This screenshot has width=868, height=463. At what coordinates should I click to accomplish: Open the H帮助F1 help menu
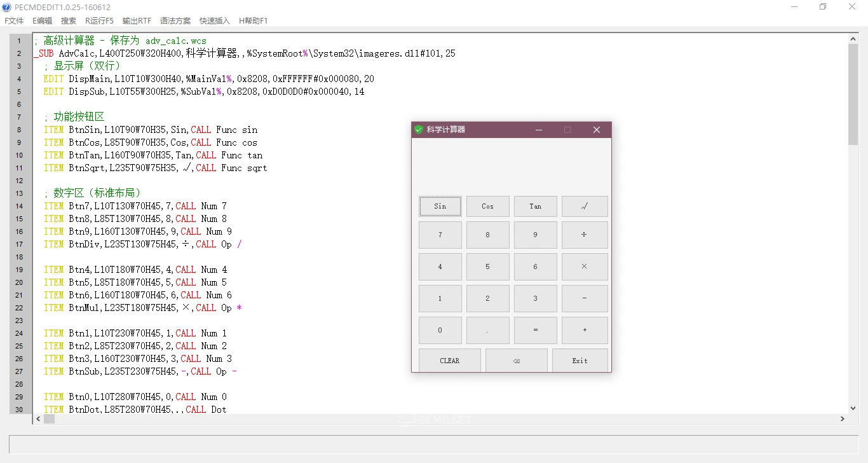point(253,20)
